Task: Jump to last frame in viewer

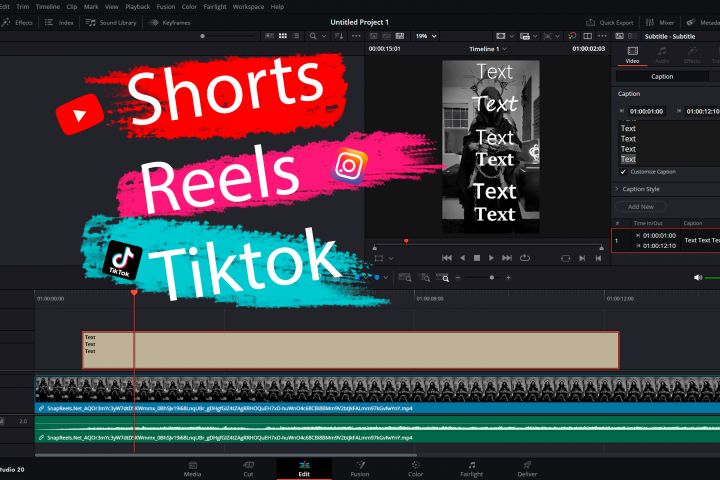Action: (507, 258)
